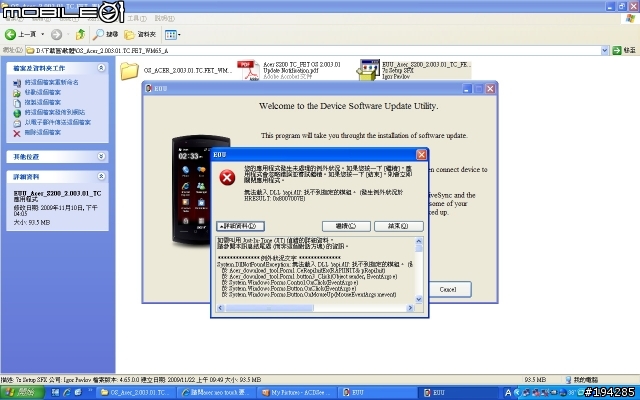Screen dimensions: 640x400
Task: Toggle the Details button in error dialog
Action: click(240, 226)
